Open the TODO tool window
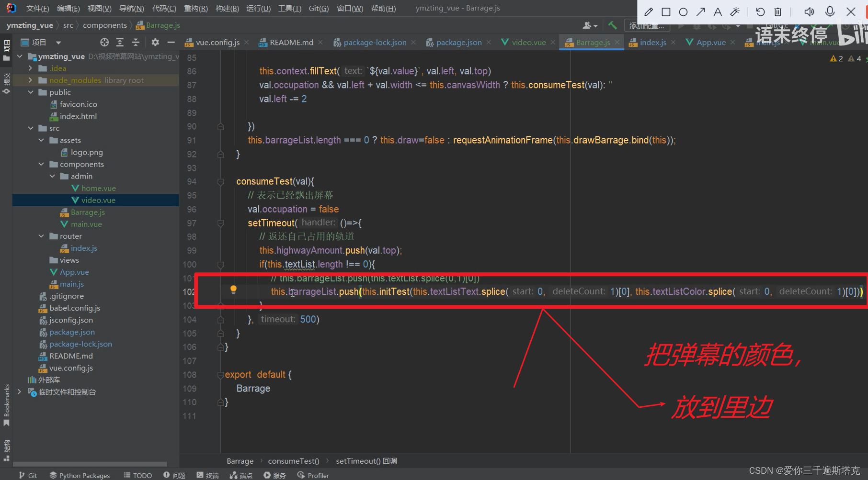Viewport: 868px width, 480px height. pos(138,475)
